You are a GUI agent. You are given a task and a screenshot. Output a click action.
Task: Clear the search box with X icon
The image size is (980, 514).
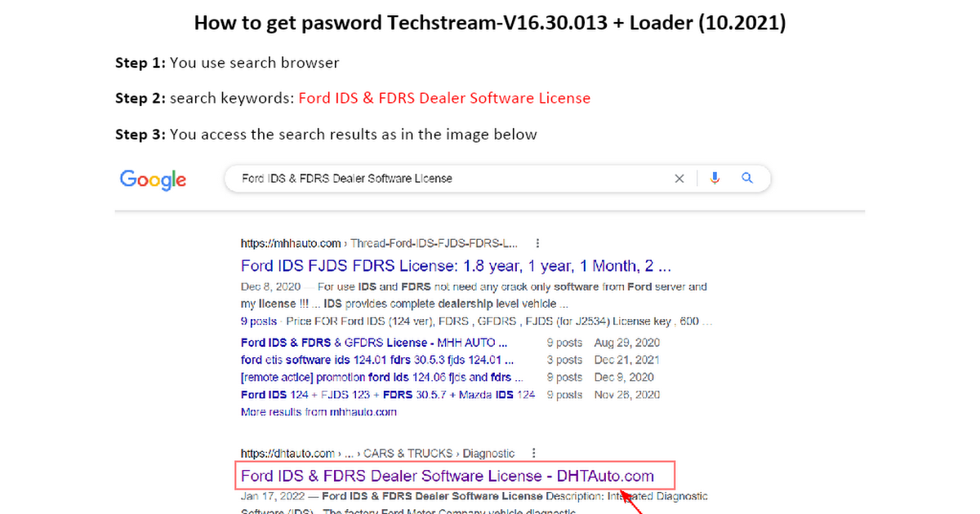(679, 179)
